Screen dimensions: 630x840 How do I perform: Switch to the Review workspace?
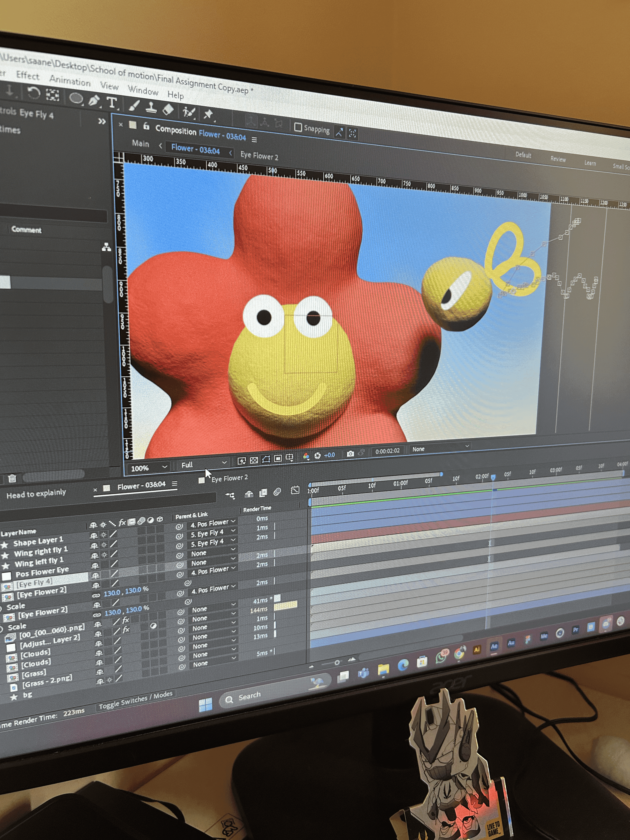(x=558, y=159)
